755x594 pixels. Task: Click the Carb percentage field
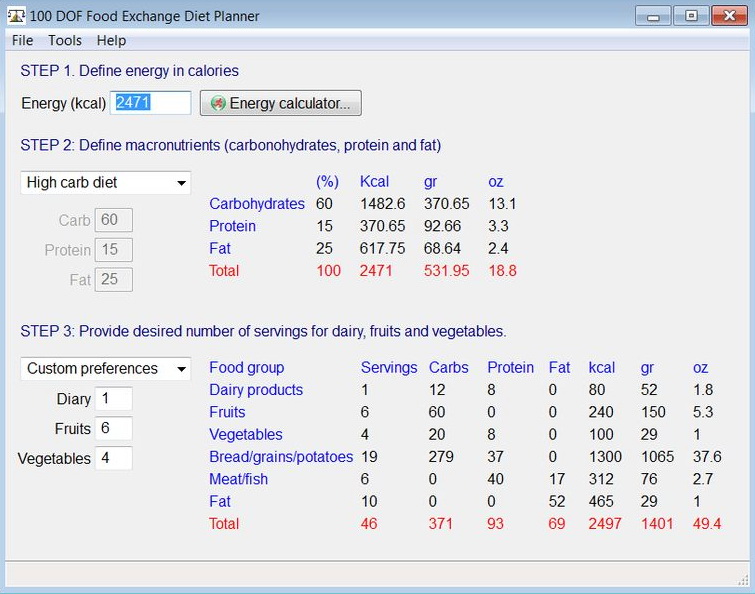pyautogui.click(x=113, y=221)
